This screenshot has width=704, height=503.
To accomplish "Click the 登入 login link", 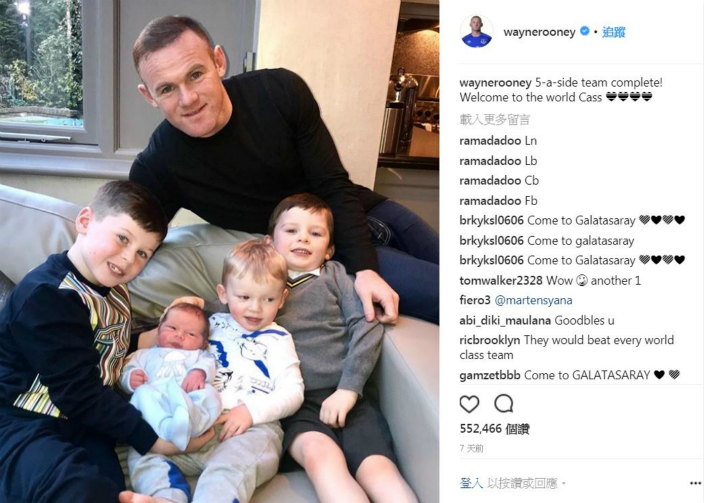I will coord(471,483).
